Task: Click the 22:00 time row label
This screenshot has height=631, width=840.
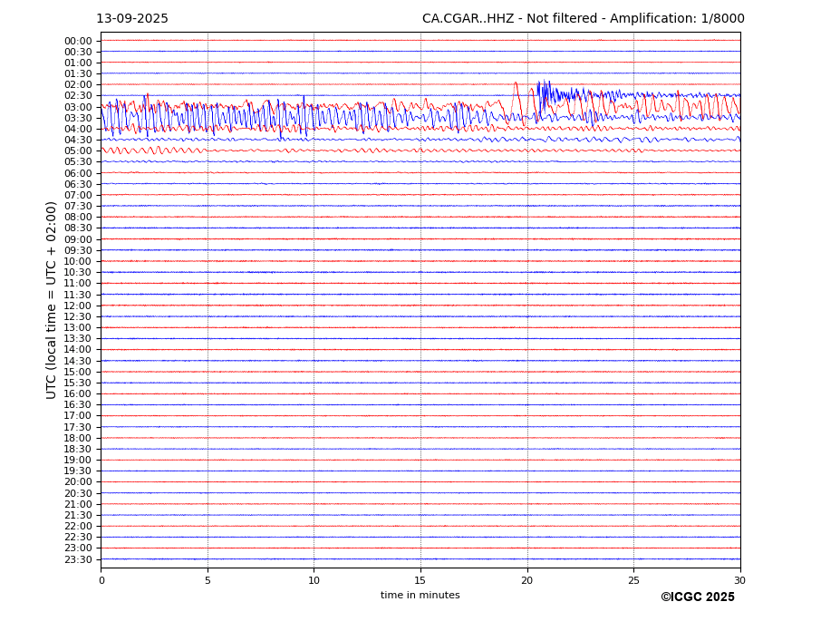Action: point(78,527)
